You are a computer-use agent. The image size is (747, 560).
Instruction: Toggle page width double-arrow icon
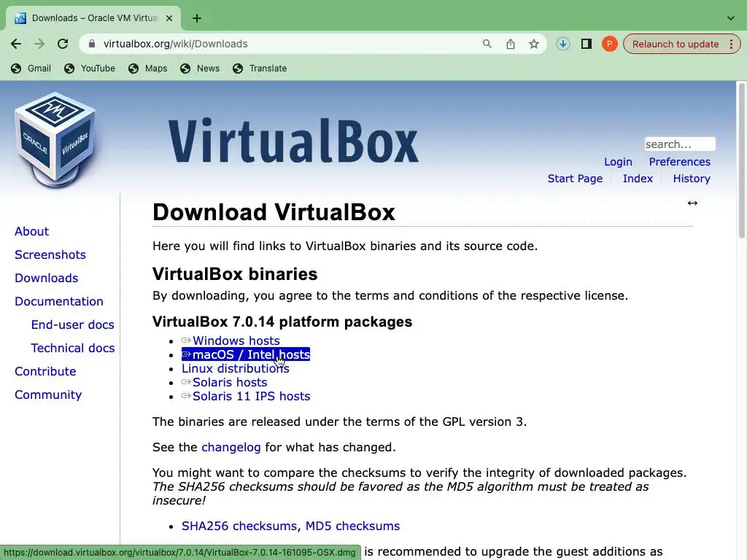pos(692,203)
